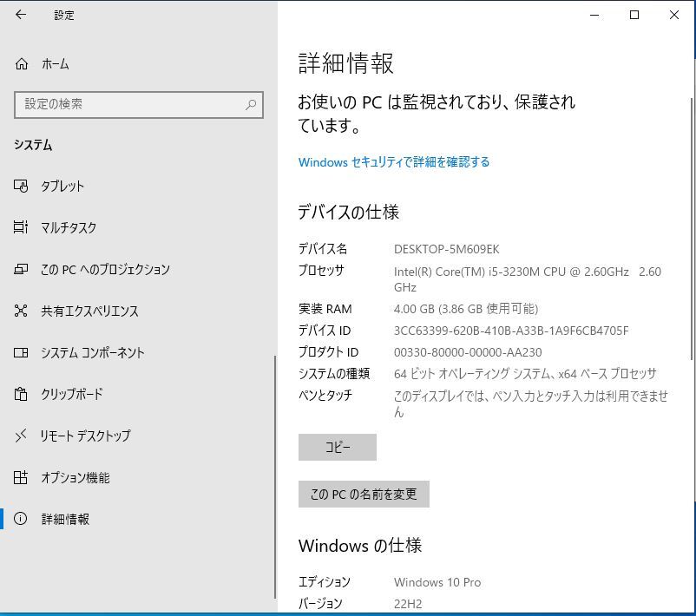Open ホーム in the sidebar
This screenshot has width=696, height=616.
[138, 64]
